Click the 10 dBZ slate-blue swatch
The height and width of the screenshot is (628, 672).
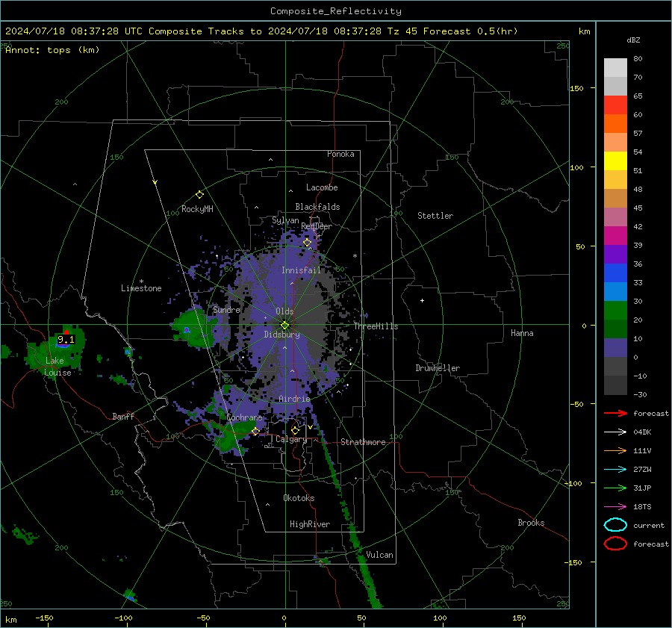[615, 348]
